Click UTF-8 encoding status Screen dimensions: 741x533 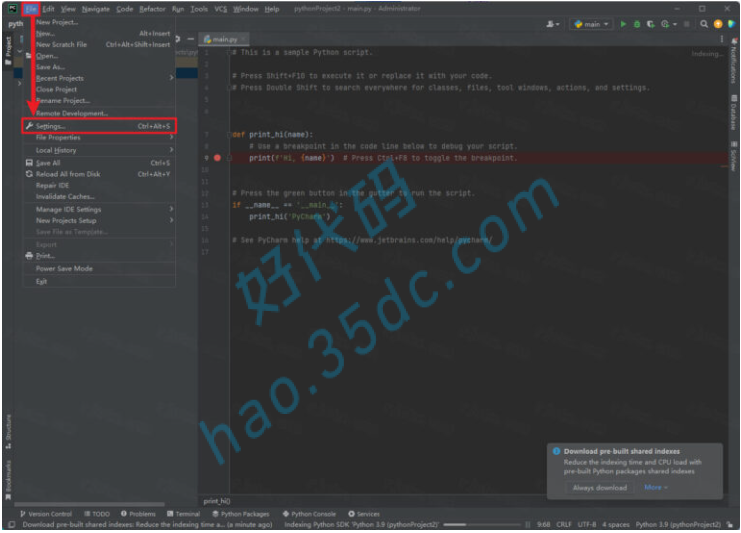(587, 524)
